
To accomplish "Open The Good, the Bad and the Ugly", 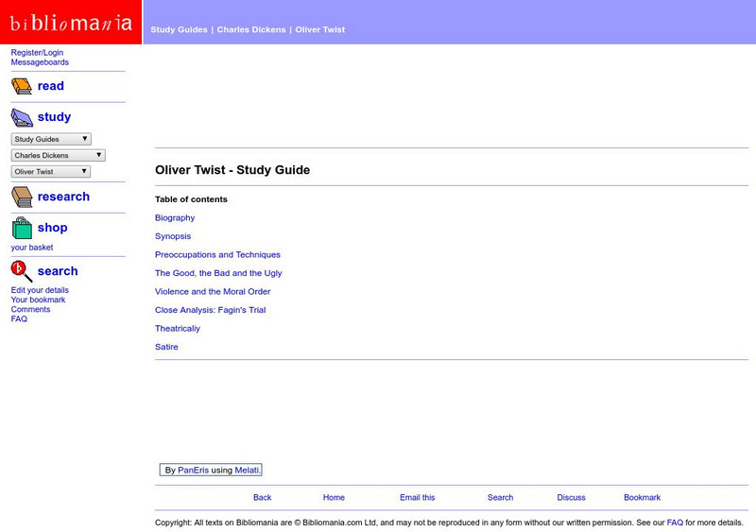I will [218, 272].
